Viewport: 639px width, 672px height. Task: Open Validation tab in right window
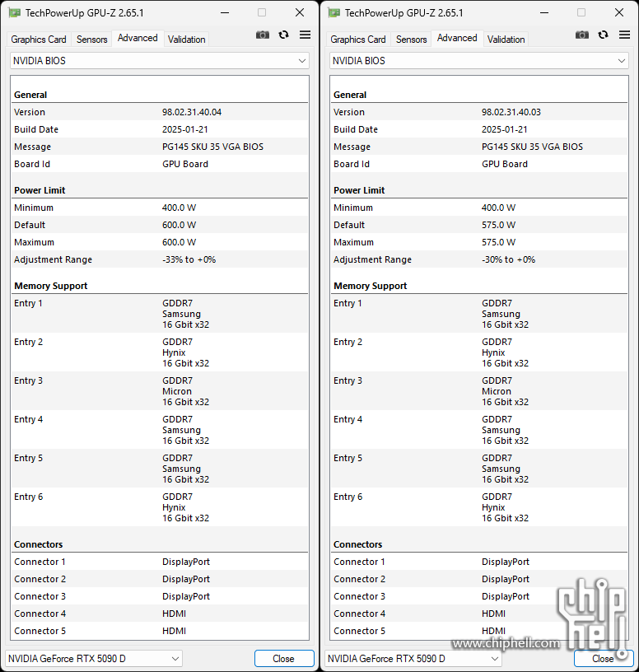point(506,40)
